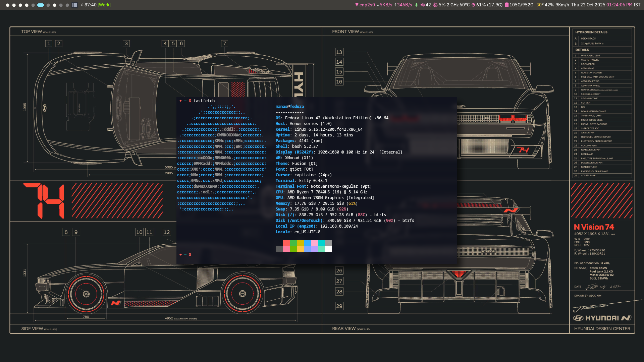This screenshot has height=362, width=644.
Task: Click the CPU usage chip icon
Action: [435, 5]
